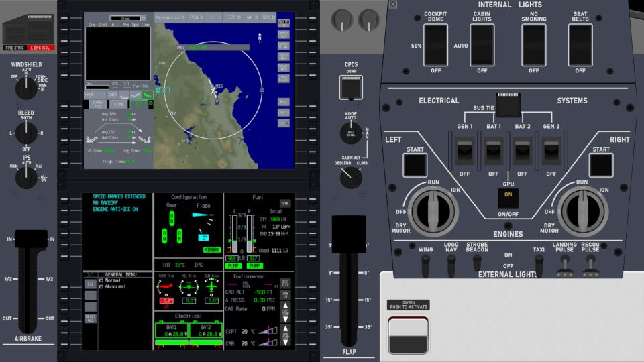Click the AIRBRK green indicator
This screenshot has height=362, width=644.
coord(212,250)
